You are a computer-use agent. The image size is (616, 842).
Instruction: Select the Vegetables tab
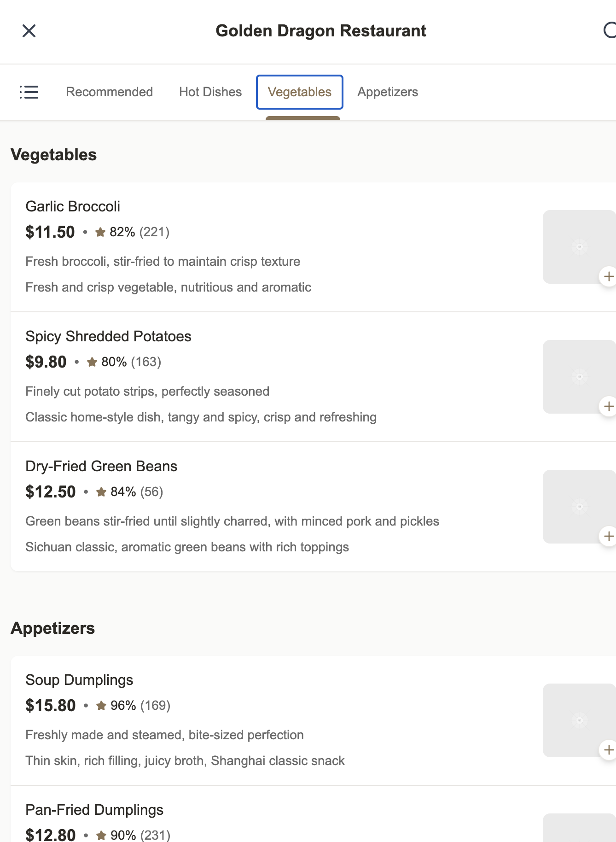(x=300, y=92)
